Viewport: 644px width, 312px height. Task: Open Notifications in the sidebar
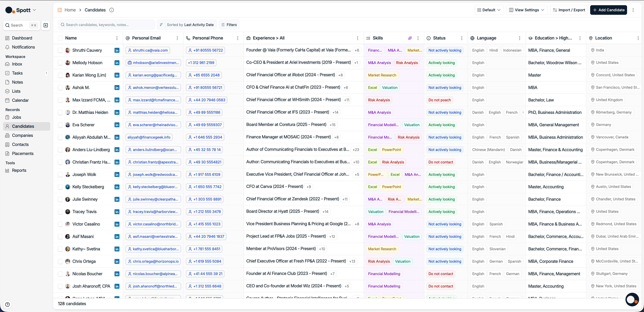pyautogui.click(x=23, y=47)
